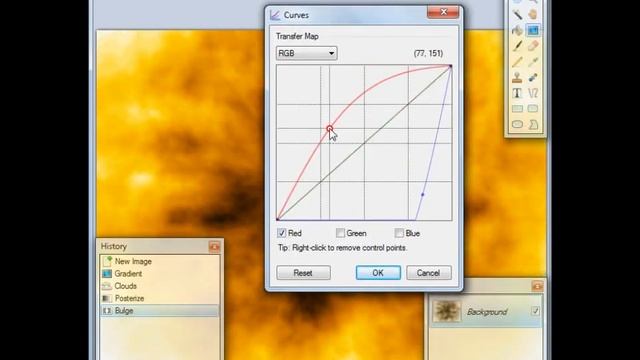Close the History panel
This screenshot has width=640, height=360.
tap(214, 247)
